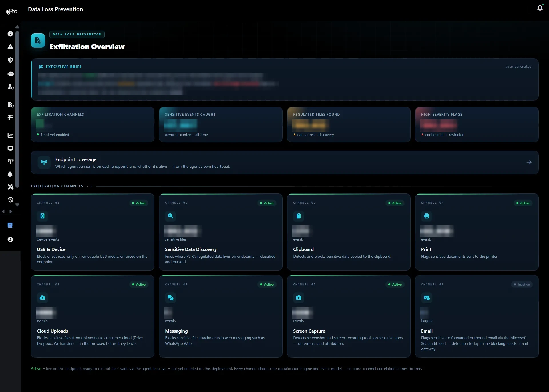Click the Email channel envelope icon

click(x=427, y=298)
